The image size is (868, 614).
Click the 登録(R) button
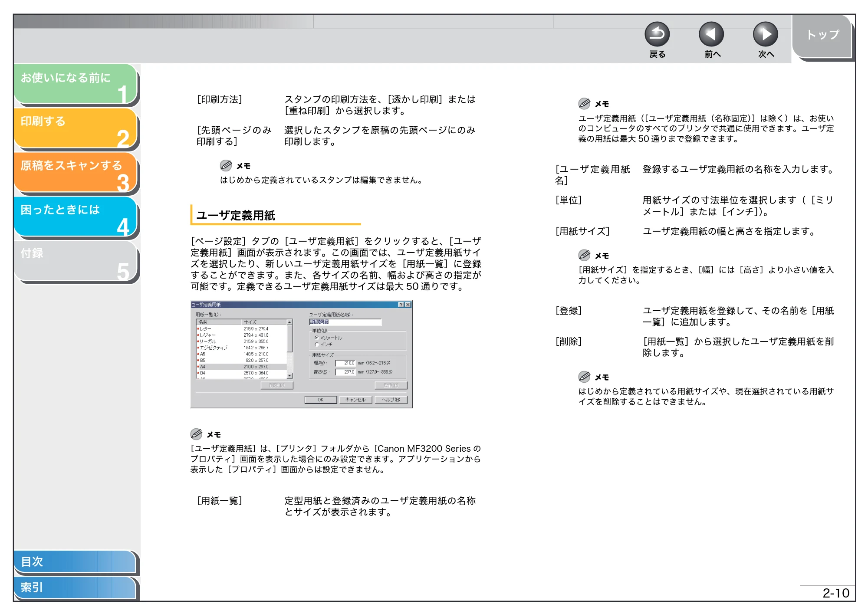click(x=391, y=385)
